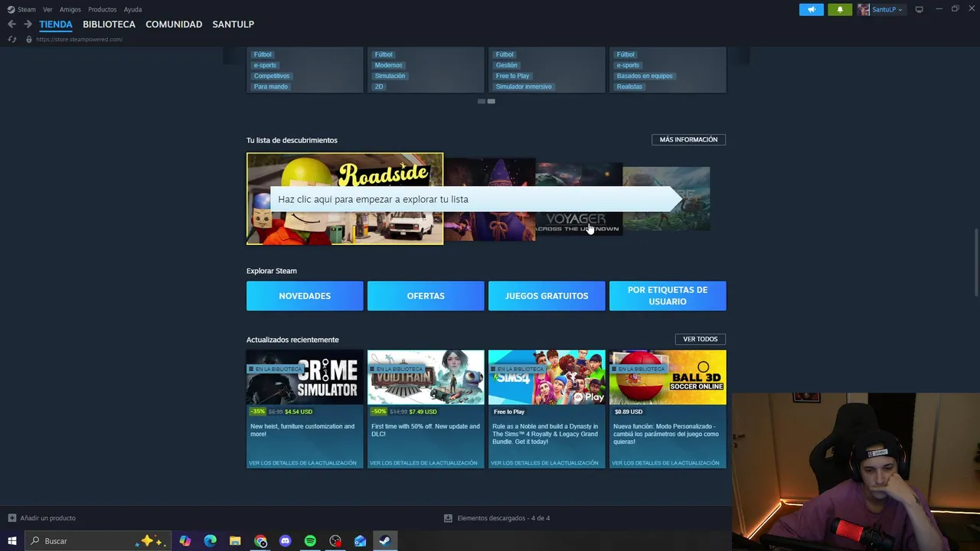Open the green notifications bell
The height and width of the screenshot is (551, 980).
(840, 9)
